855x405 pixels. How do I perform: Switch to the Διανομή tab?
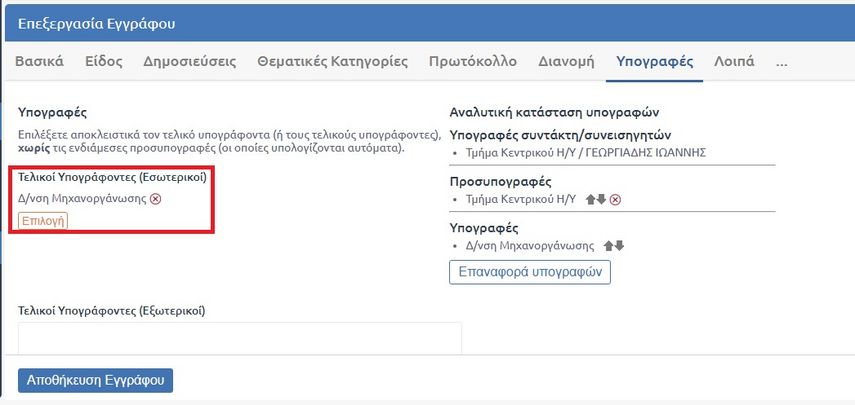point(566,61)
